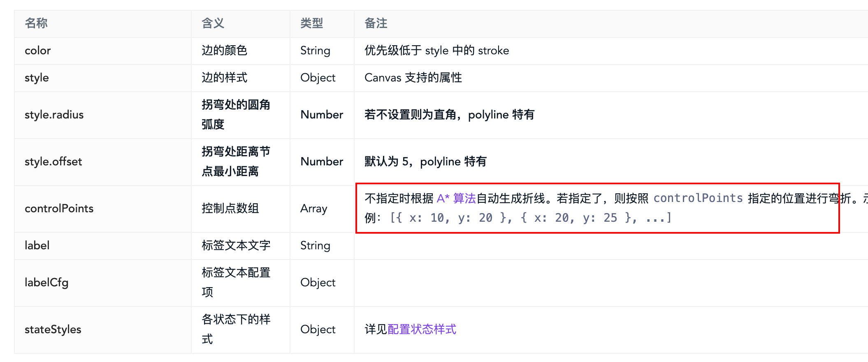Click the Canvas 支持的属性 note

413,78
